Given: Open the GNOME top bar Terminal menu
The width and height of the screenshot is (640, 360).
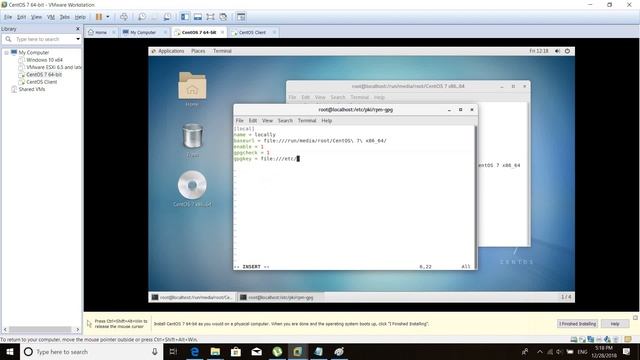Looking at the screenshot, I should [x=222, y=51].
